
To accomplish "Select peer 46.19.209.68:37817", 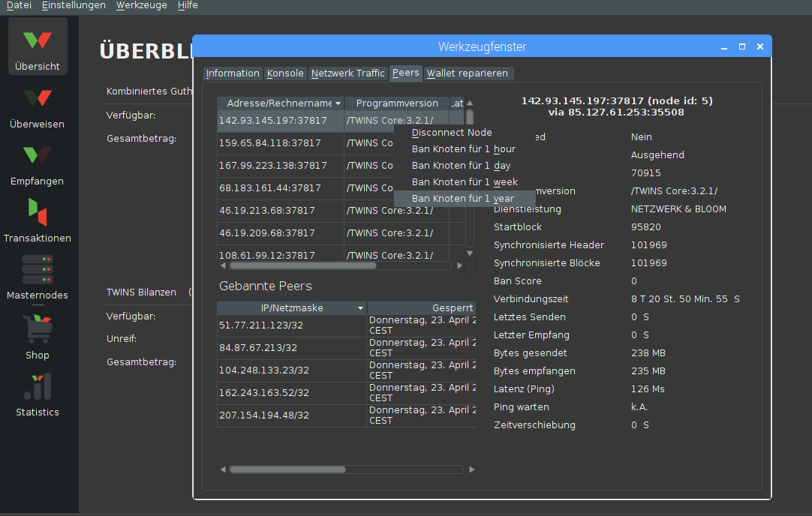I will pos(281,233).
